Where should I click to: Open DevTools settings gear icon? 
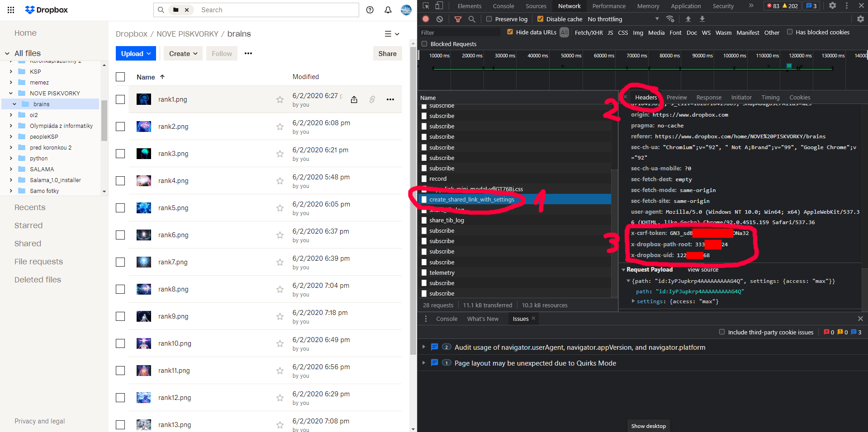point(832,6)
